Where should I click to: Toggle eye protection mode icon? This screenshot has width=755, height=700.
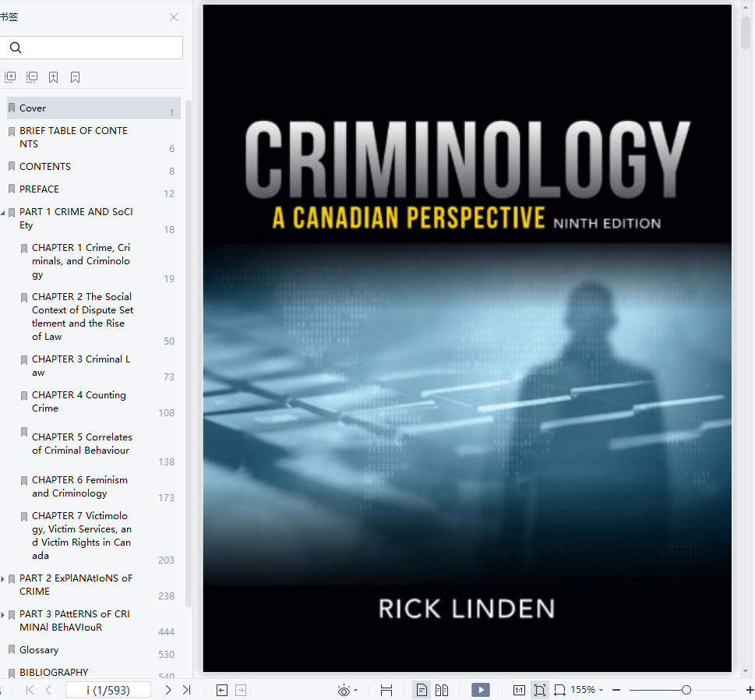(x=344, y=691)
